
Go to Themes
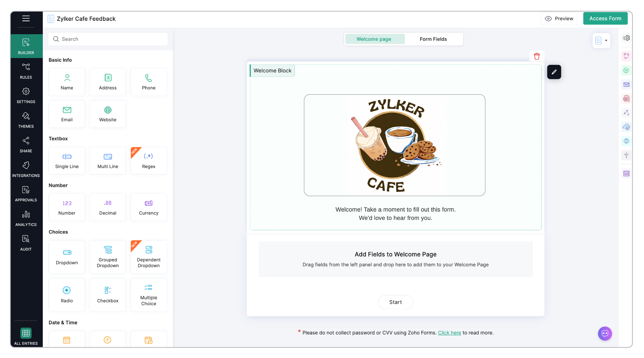[26, 120]
